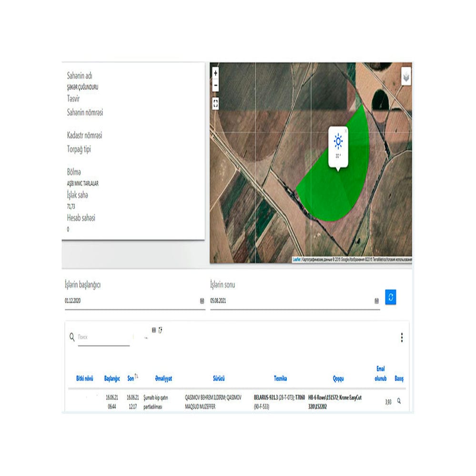Click the search magnifier beside Поиск field

(71, 337)
